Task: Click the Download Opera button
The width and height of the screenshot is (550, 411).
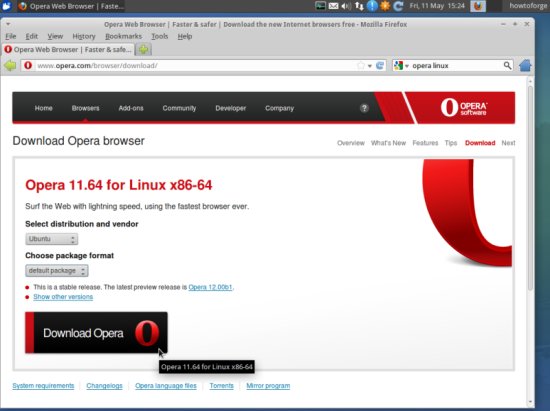Action: point(96,332)
